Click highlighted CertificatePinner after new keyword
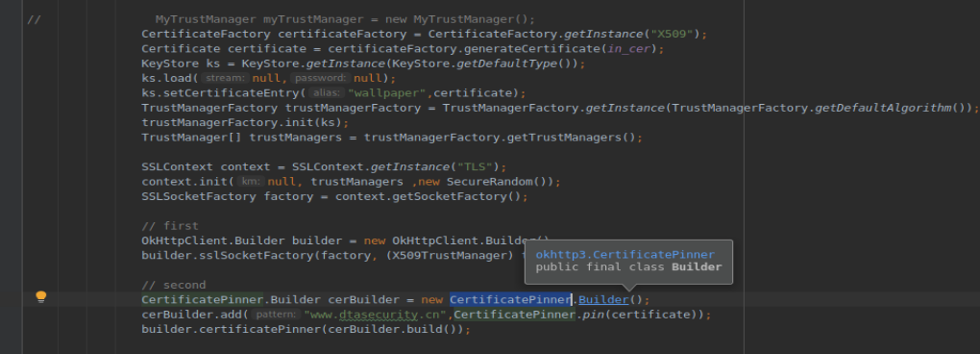This screenshot has height=354, width=980. point(510,299)
